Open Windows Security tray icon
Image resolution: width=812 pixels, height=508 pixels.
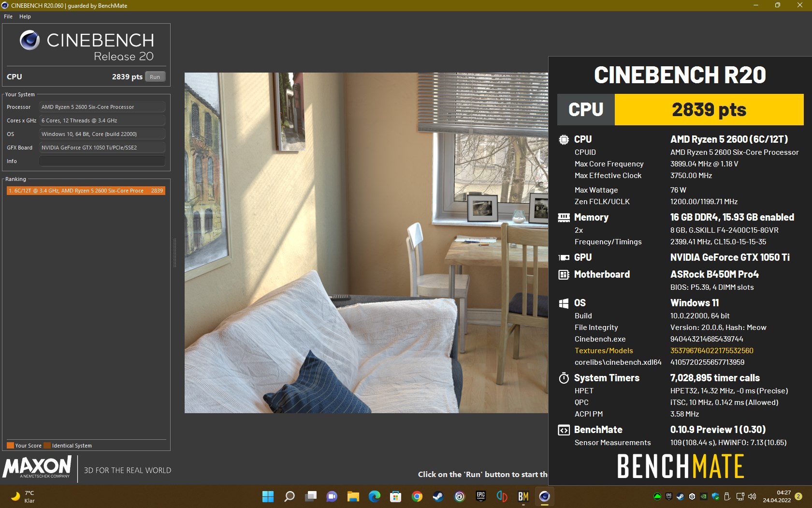(x=715, y=496)
